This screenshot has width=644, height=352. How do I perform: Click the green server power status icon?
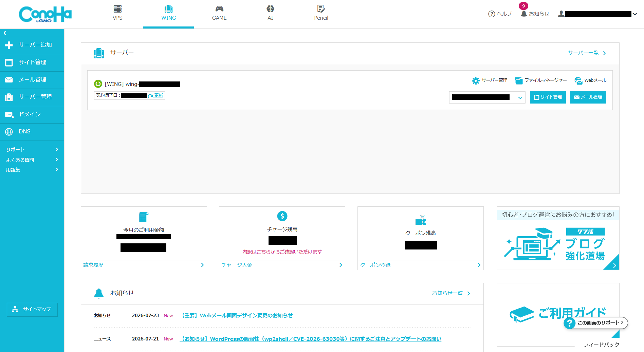pos(98,84)
